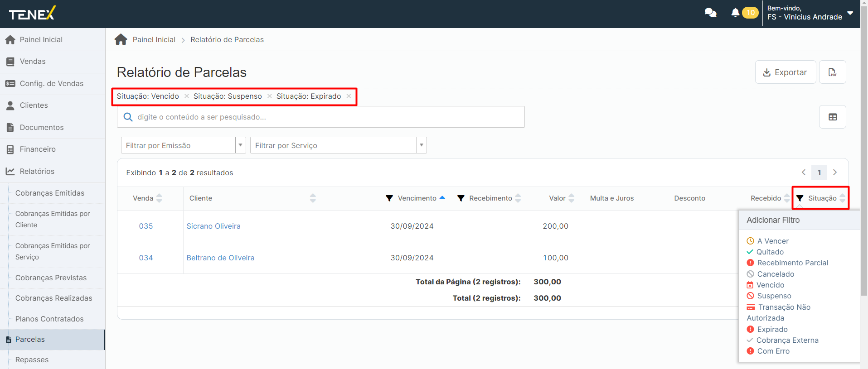Add filter Transação Não Autorizada

(x=779, y=312)
